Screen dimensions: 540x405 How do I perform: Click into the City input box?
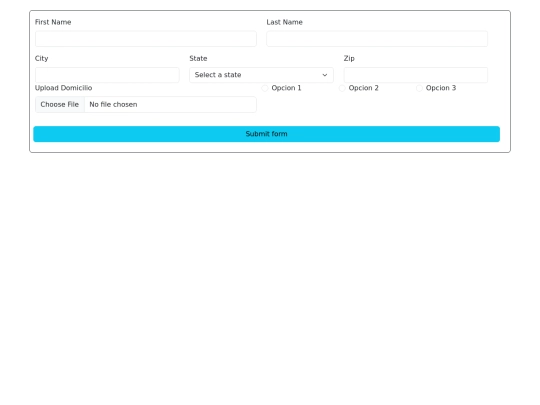(x=107, y=75)
